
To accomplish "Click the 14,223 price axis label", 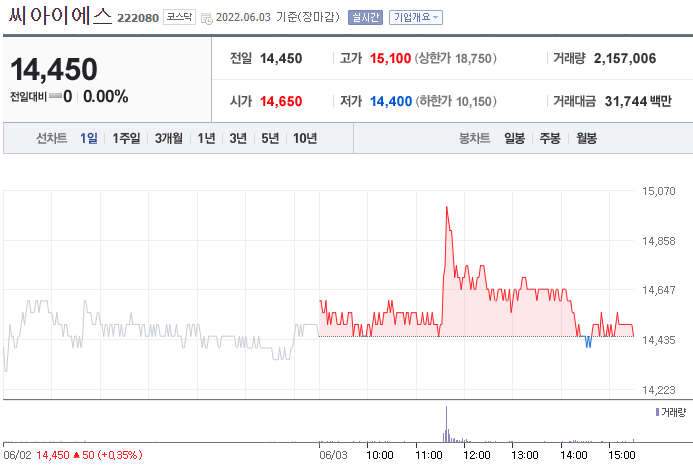I will tap(659, 390).
